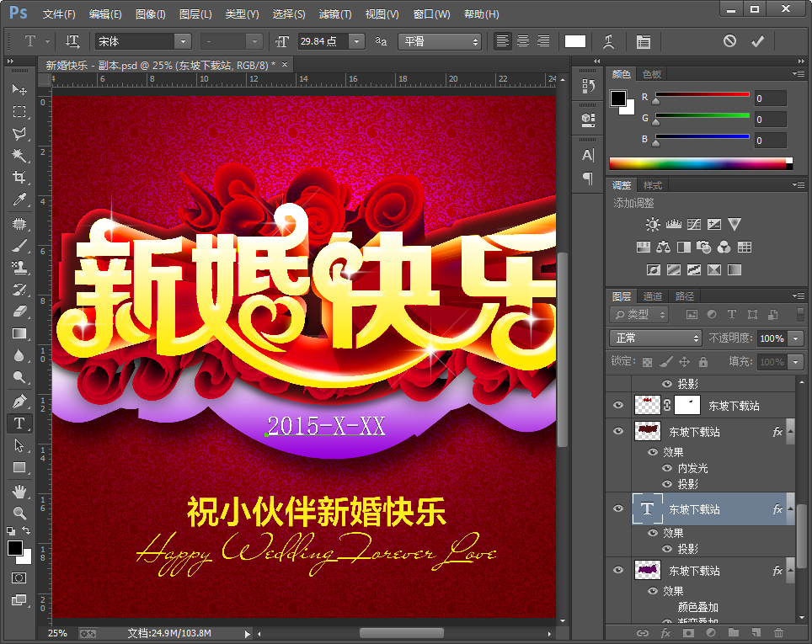Switch to the 样式 tab
The width and height of the screenshot is (812, 644).
pos(653,185)
